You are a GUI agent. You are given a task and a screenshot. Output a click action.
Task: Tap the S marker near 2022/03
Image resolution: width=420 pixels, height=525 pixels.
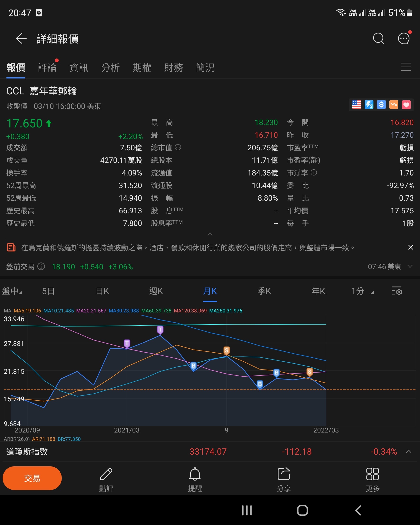(310, 372)
